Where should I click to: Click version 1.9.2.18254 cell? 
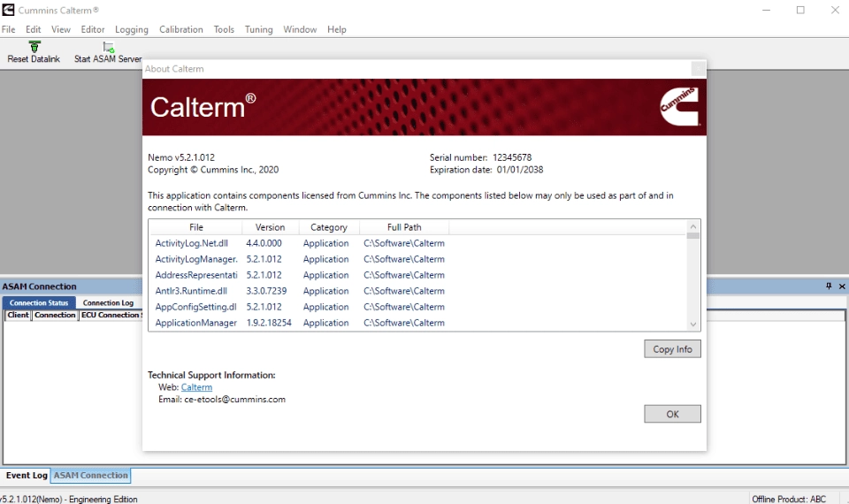269,323
